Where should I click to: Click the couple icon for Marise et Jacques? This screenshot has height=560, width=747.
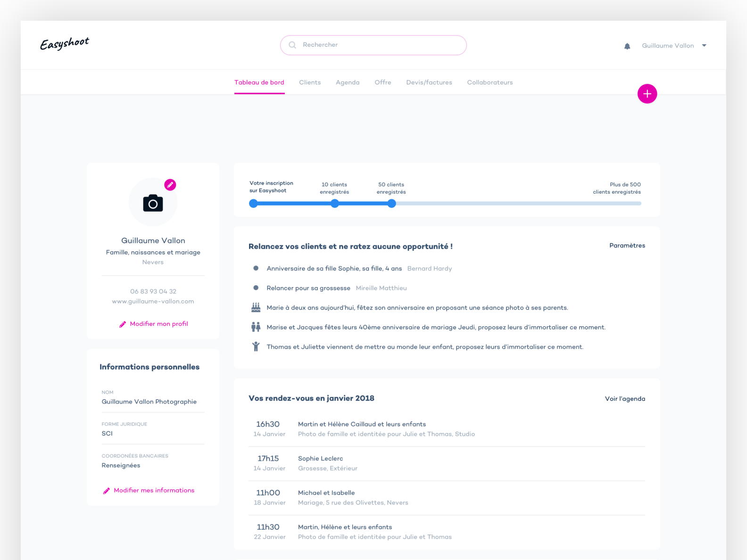[x=256, y=327]
